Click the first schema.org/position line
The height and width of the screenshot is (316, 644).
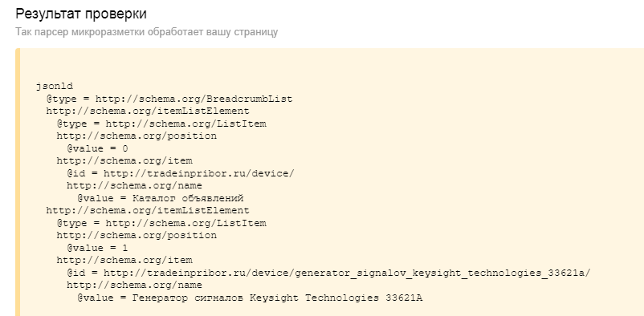(137, 136)
